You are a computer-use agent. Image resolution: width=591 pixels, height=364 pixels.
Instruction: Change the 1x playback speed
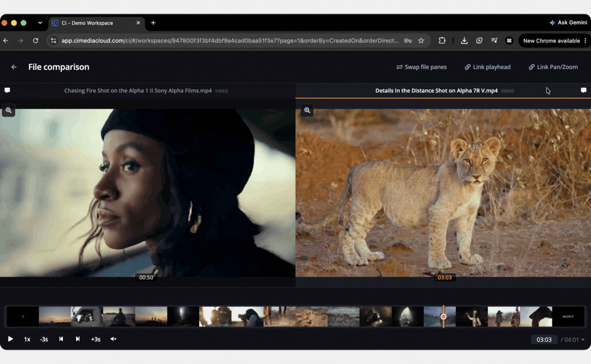27,339
